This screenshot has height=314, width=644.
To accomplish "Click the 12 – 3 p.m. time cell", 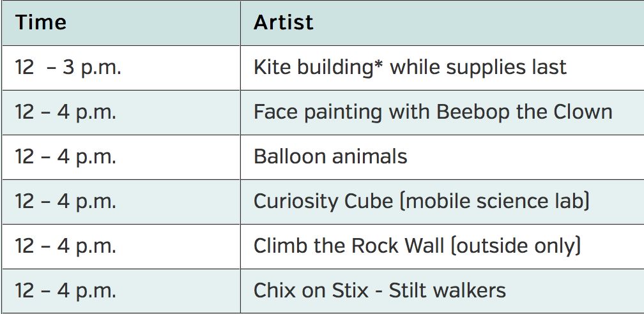I will (121, 68).
